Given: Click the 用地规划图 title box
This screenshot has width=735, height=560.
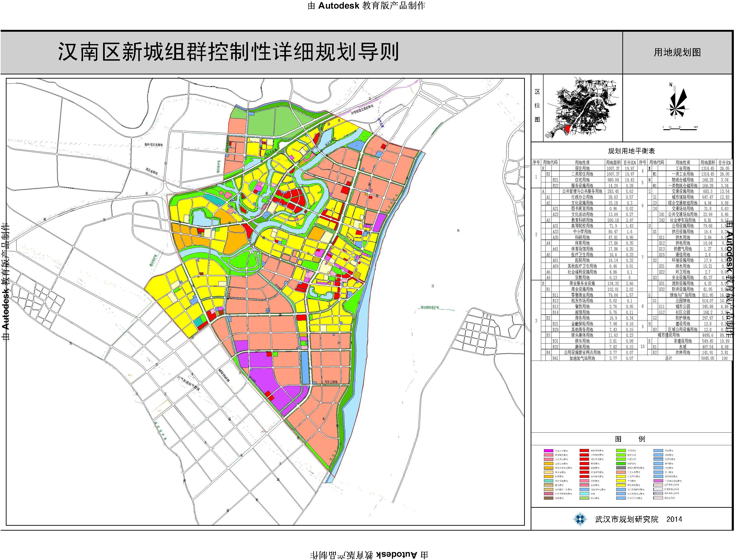Looking at the screenshot, I should point(677,52).
